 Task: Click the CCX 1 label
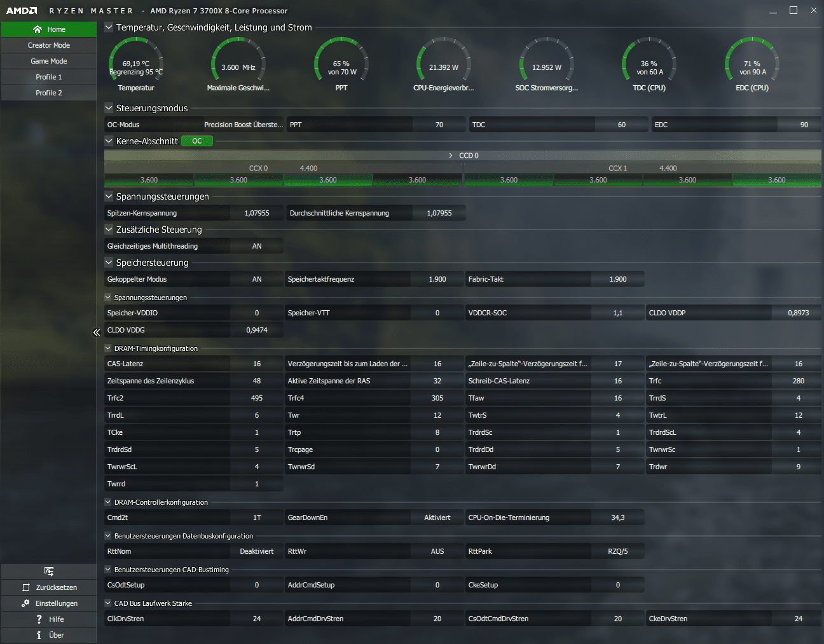pos(618,168)
